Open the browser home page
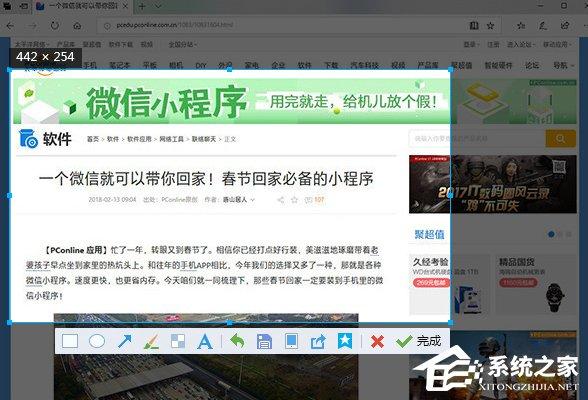Screen dimensions: 588x400 77,25
